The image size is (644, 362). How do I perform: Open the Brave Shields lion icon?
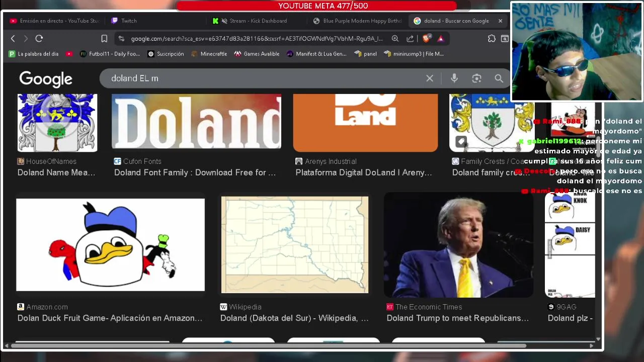pos(426,38)
